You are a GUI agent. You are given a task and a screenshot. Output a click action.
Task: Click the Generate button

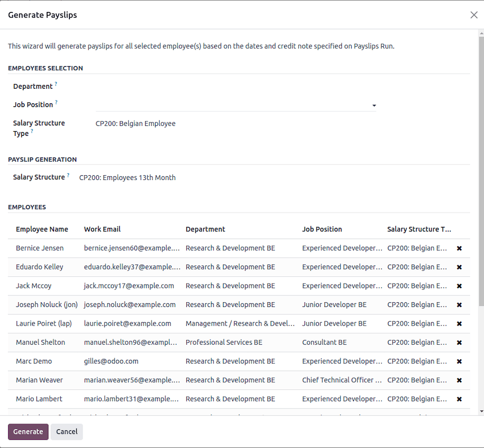[28, 431]
